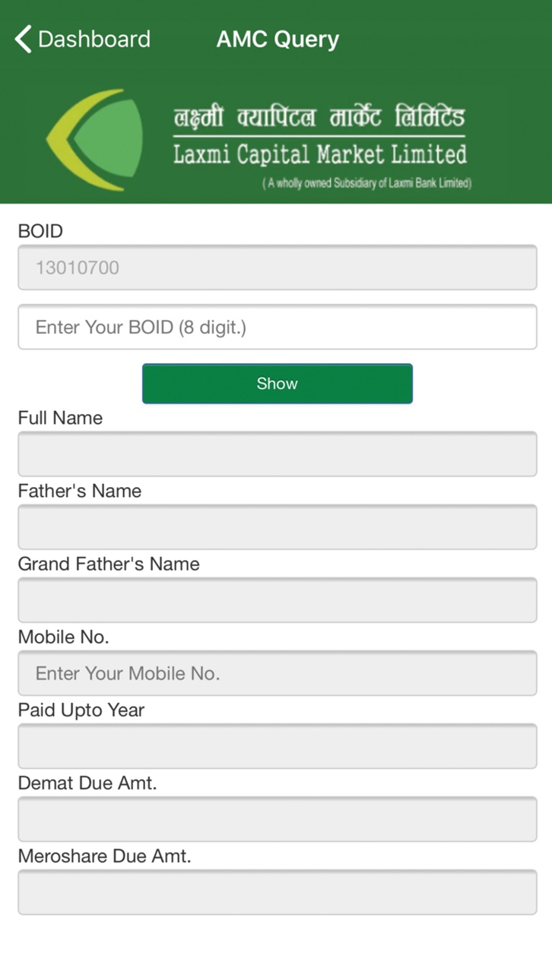Select the Grand Father's Name field
The height and width of the screenshot is (980, 552).
click(x=278, y=600)
